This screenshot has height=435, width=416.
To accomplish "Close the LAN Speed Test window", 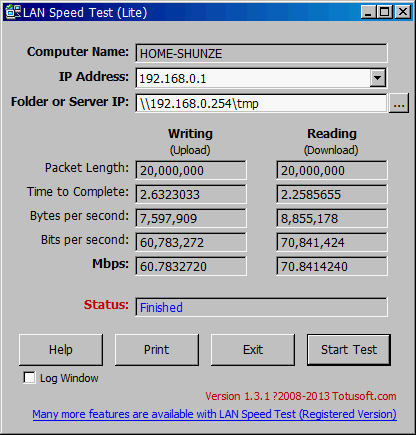I will point(403,12).
